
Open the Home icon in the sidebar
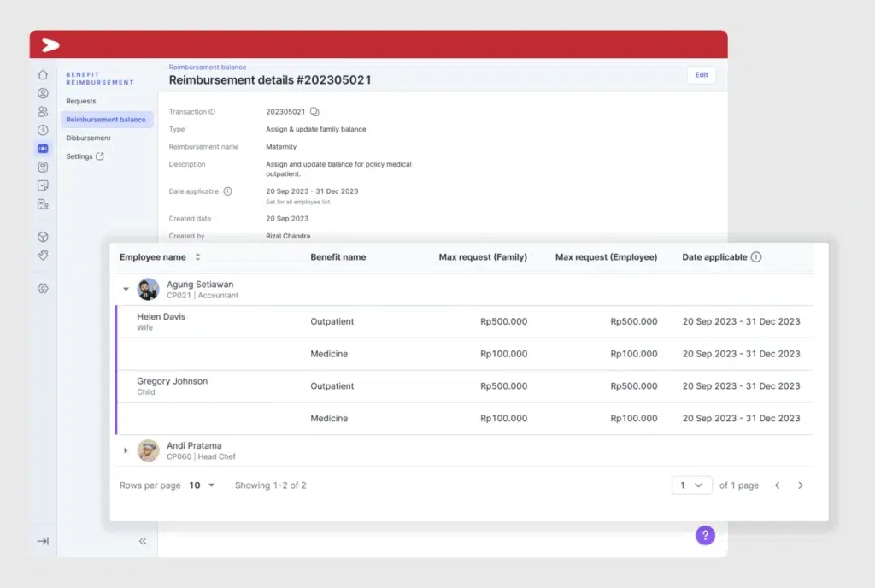click(x=43, y=75)
